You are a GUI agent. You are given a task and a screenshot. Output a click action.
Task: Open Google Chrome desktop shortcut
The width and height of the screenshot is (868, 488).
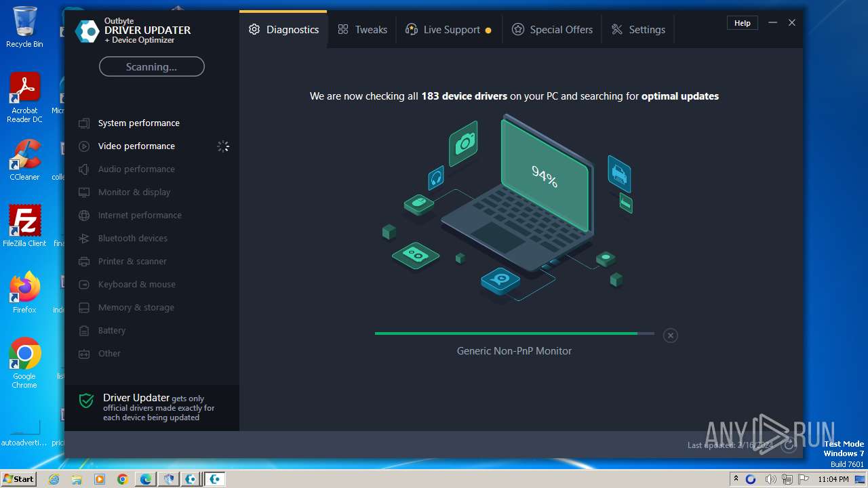(24, 363)
